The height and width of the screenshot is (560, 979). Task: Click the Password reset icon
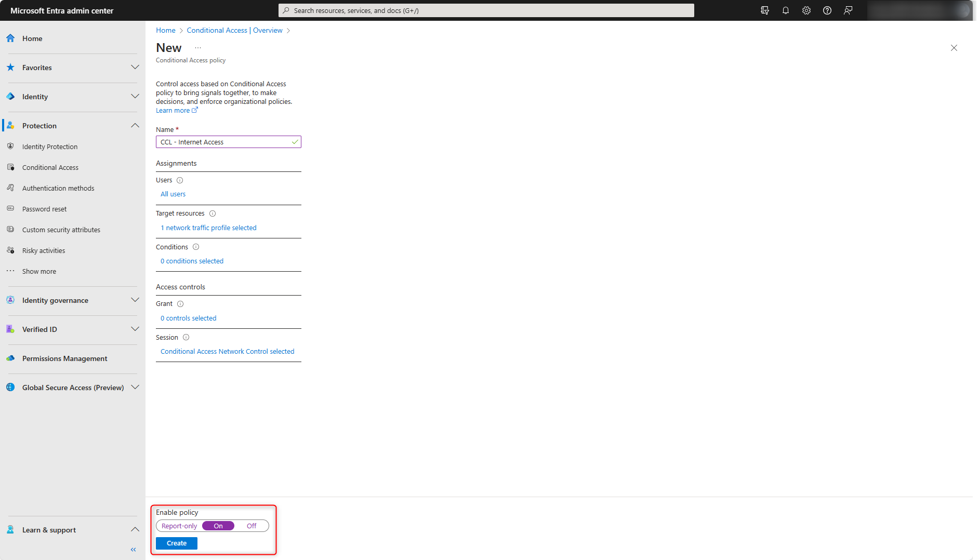(11, 208)
